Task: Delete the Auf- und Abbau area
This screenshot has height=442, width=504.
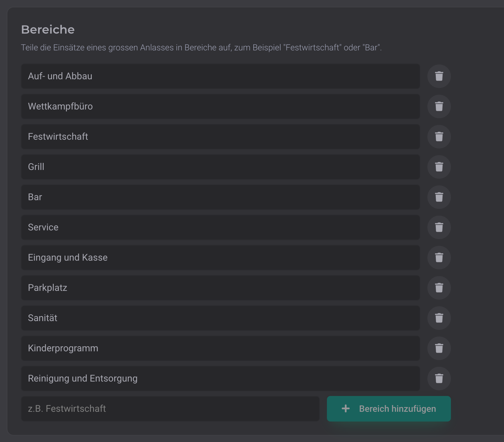Action: coord(439,76)
